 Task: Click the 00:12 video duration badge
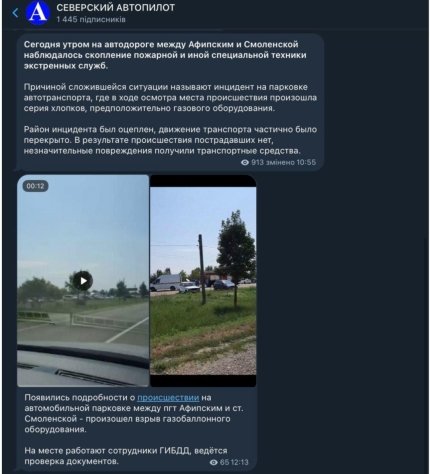tap(35, 186)
